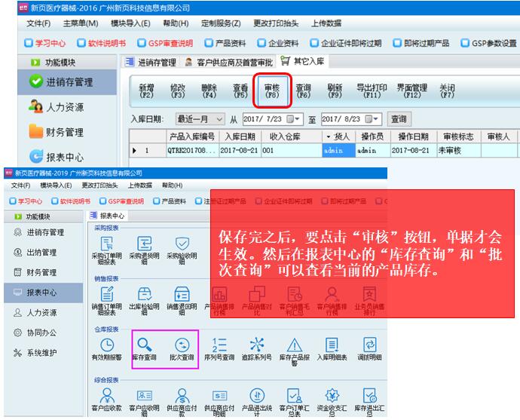
Task: Select 出纳管理 in the function sidebar
Action: click(x=42, y=252)
